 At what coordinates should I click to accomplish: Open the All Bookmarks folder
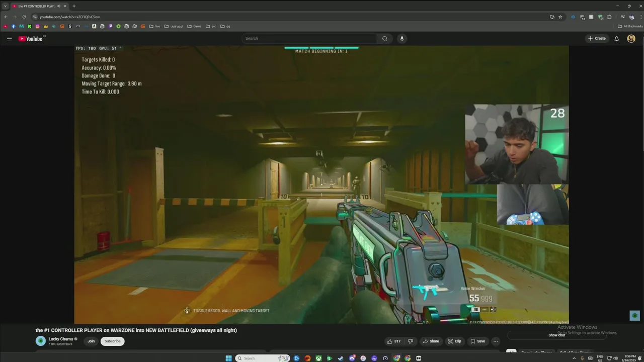click(x=630, y=26)
